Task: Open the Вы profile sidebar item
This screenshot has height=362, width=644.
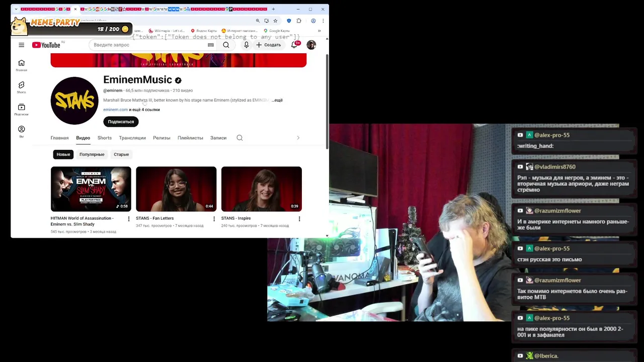Action: point(21,132)
